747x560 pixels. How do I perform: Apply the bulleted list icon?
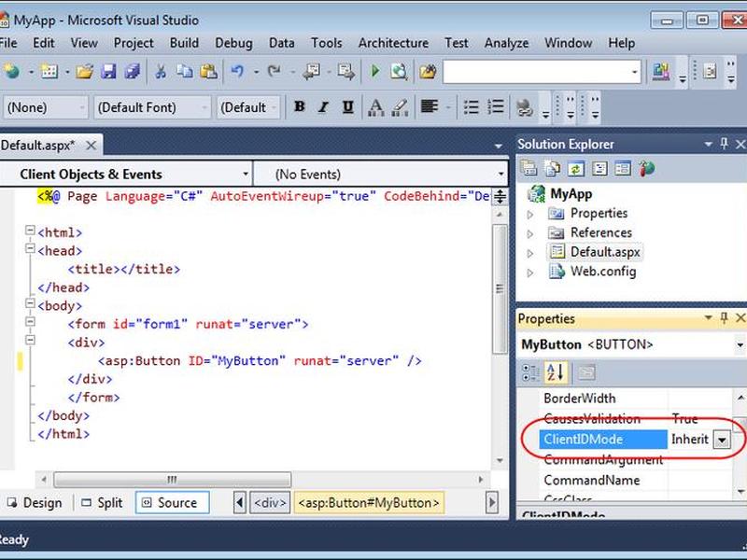click(x=472, y=106)
